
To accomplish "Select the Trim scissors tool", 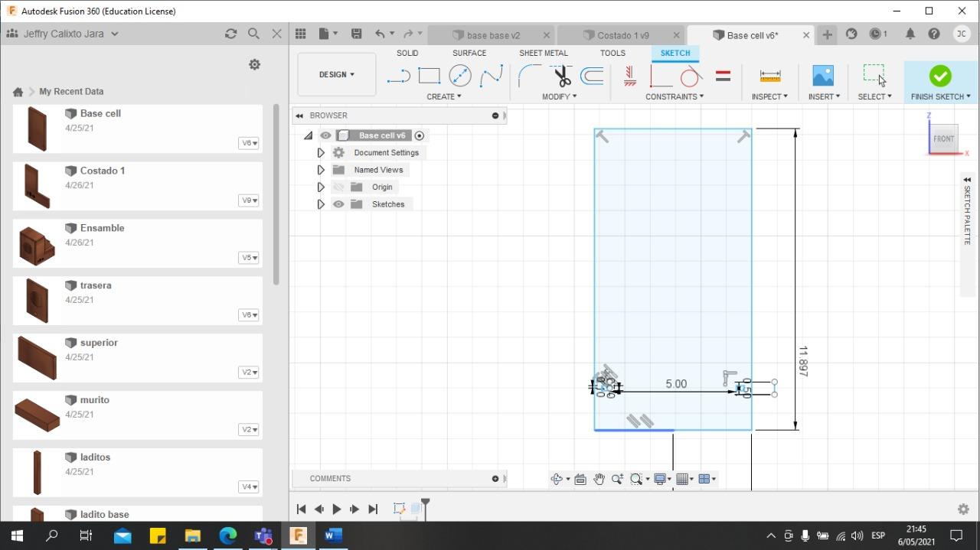I will coord(562,76).
